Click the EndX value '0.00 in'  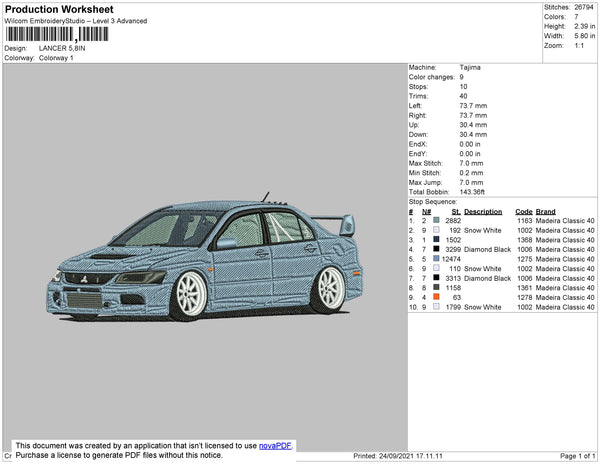[x=470, y=144]
